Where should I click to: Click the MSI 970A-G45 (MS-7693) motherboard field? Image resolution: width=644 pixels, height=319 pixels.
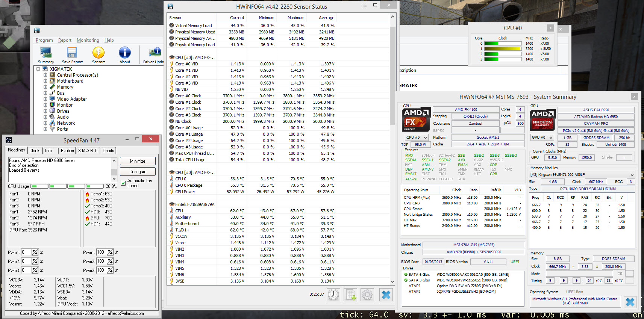pyautogui.click(x=474, y=245)
